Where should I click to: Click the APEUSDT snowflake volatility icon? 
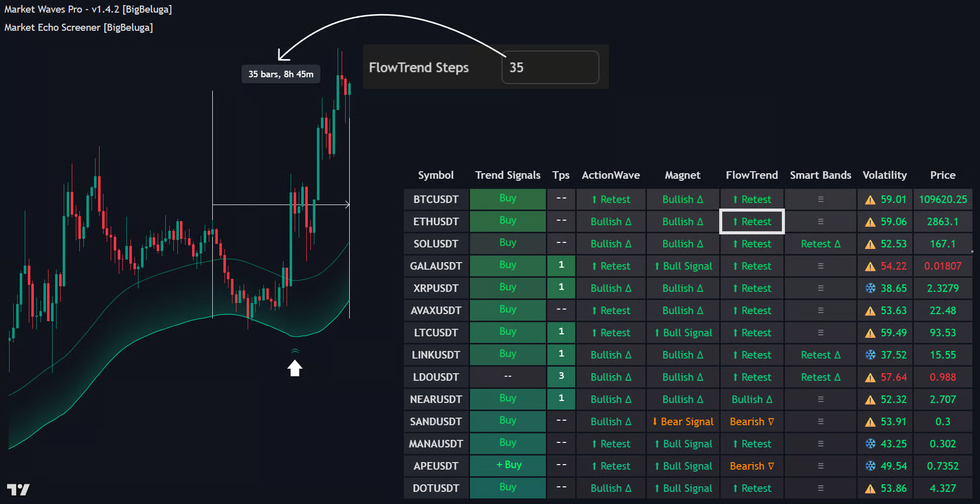point(870,466)
